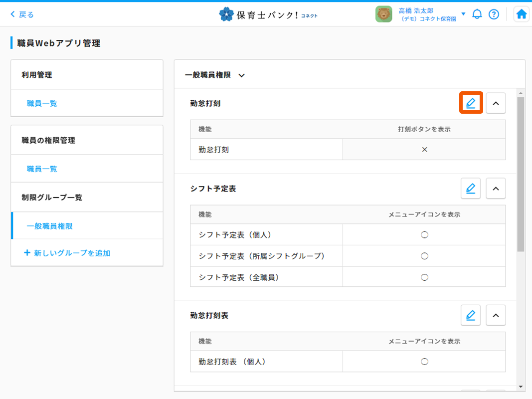Go to the home icon button

pyautogui.click(x=522, y=14)
